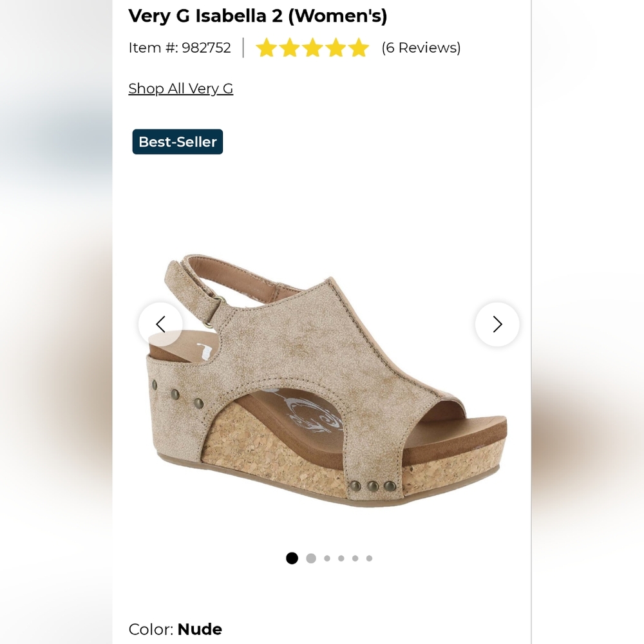Screen dimensions: 644x644
Task: Follow the Shop All Very G link
Action: 180,88
